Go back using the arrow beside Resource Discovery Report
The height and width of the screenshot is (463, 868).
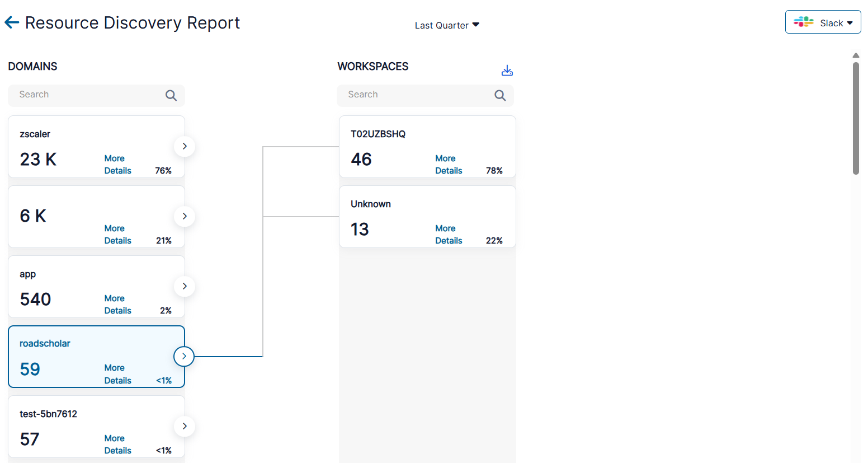pos(12,22)
